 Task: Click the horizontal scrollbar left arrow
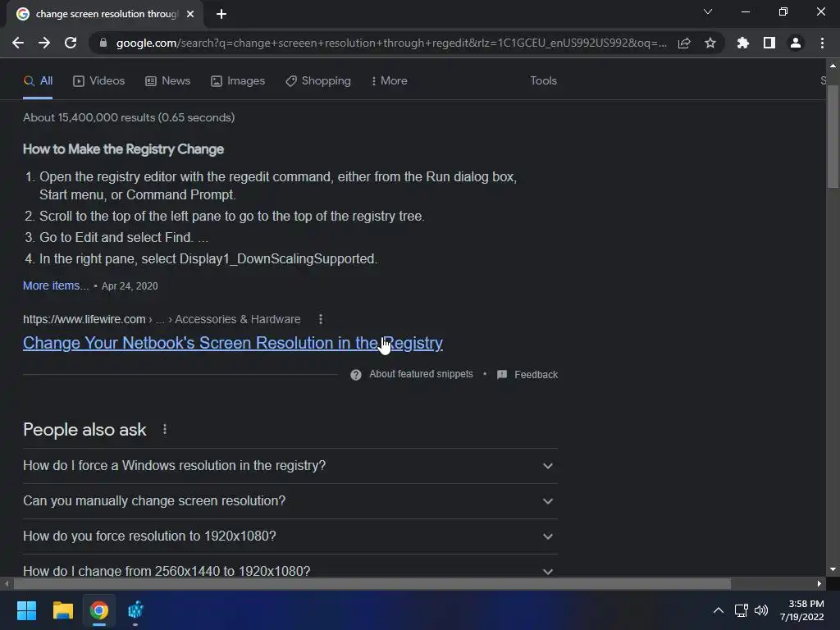point(6,583)
